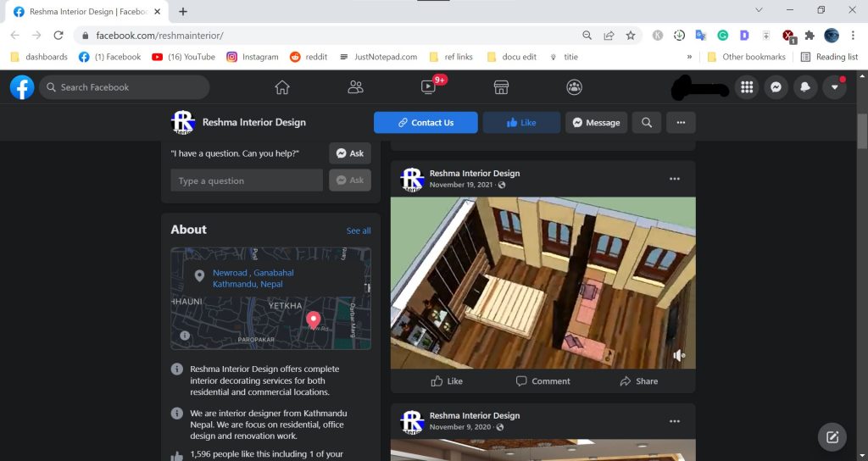Open the Groups icon in navigation

click(575, 87)
